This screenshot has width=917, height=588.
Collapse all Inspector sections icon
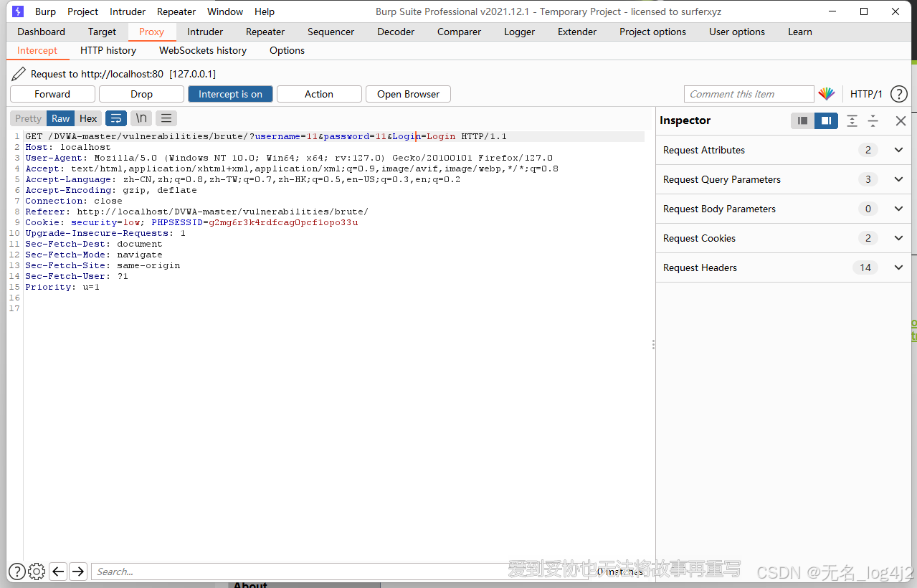click(x=873, y=120)
